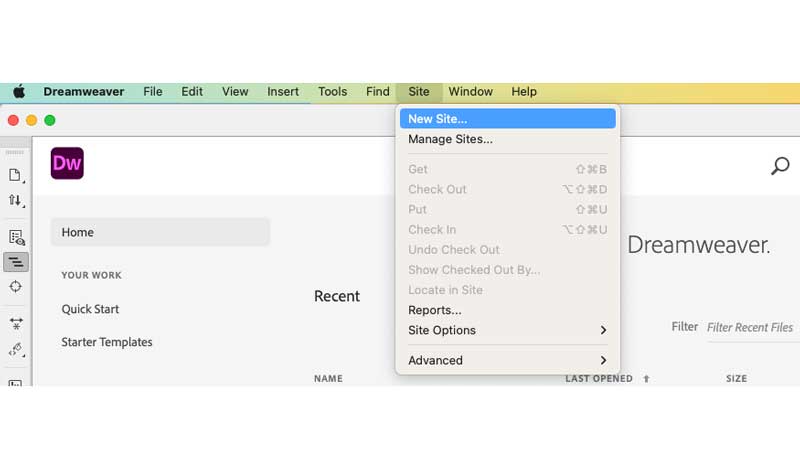Choose New Site... from Site menu
The width and height of the screenshot is (800, 450).
(508, 119)
